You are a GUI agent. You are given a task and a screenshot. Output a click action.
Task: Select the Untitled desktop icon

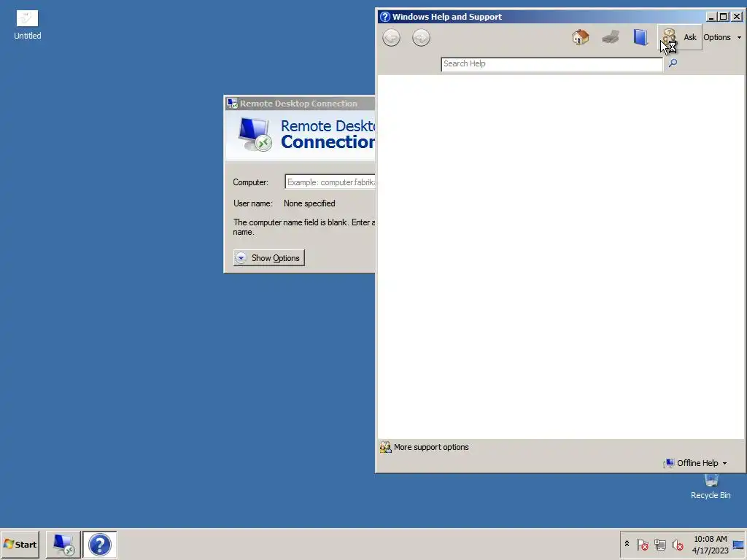click(27, 25)
